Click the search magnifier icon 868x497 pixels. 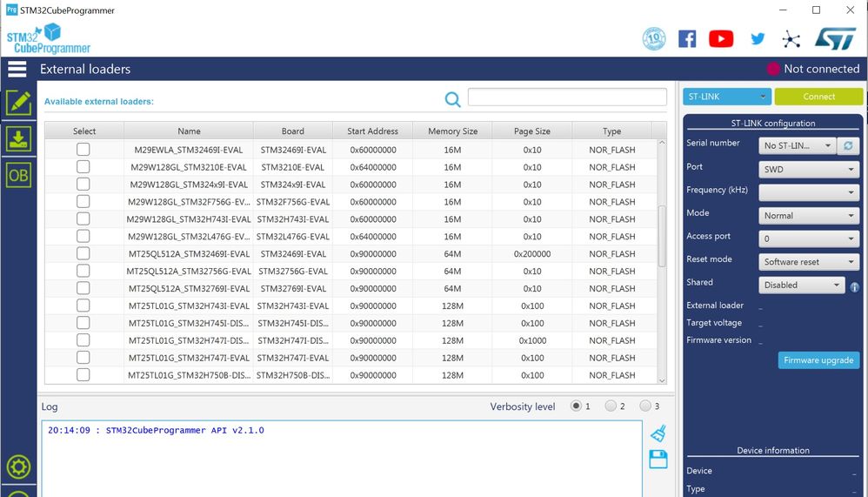453,99
